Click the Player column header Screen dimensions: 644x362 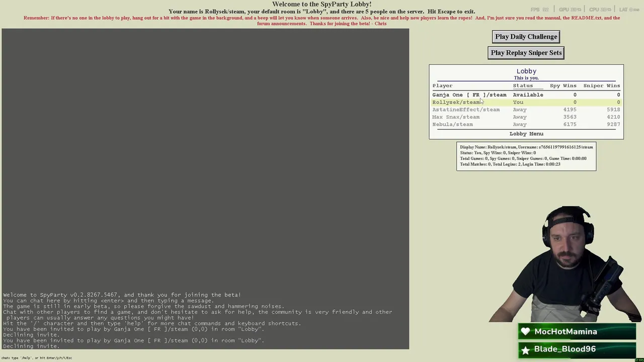pos(442,85)
